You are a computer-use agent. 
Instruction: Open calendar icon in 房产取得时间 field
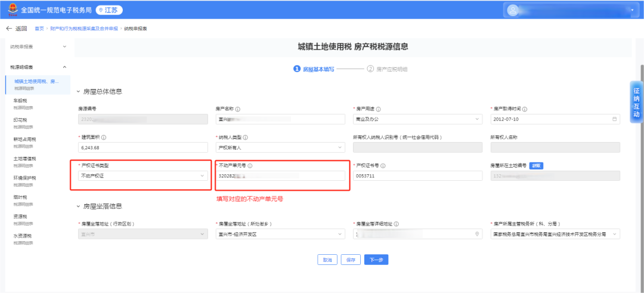(x=614, y=119)
